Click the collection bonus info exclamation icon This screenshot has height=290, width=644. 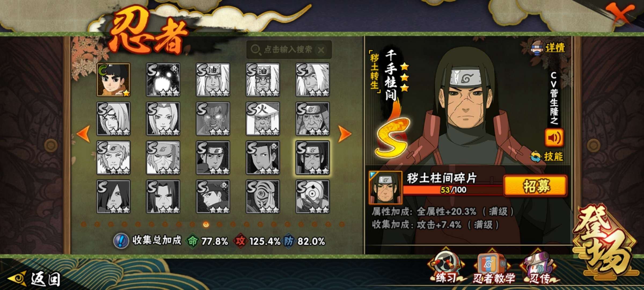pos(121,241)
